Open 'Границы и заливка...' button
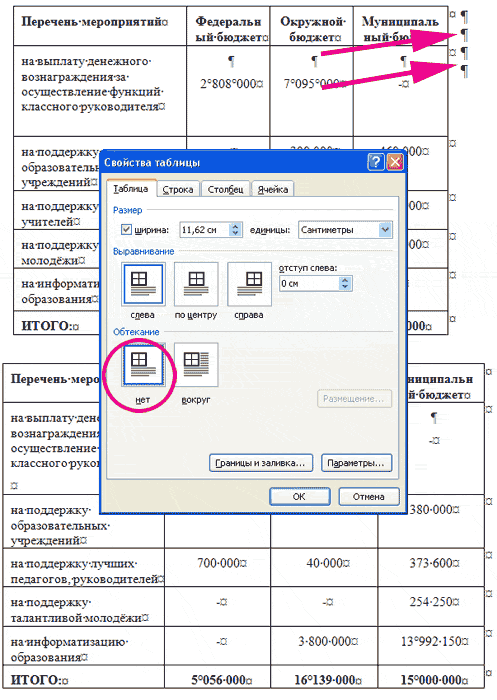The image size is (497, 700). 260,463
